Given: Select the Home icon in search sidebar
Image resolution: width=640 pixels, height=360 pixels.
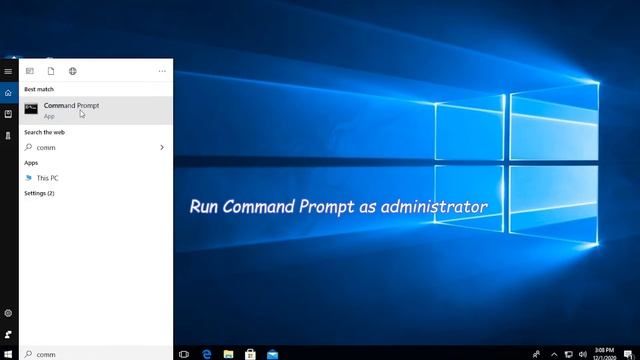Looking at the screenshot, I should click(8, 93).
